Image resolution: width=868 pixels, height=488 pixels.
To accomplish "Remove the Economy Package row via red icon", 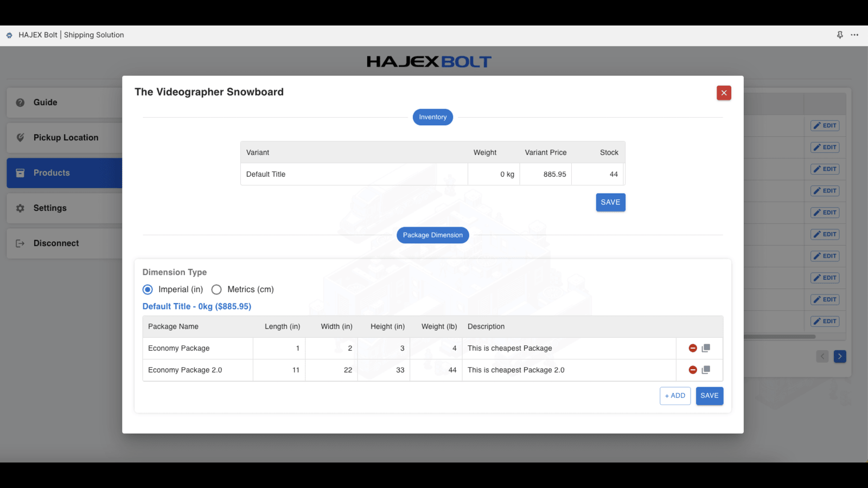I will click(693, 348).
